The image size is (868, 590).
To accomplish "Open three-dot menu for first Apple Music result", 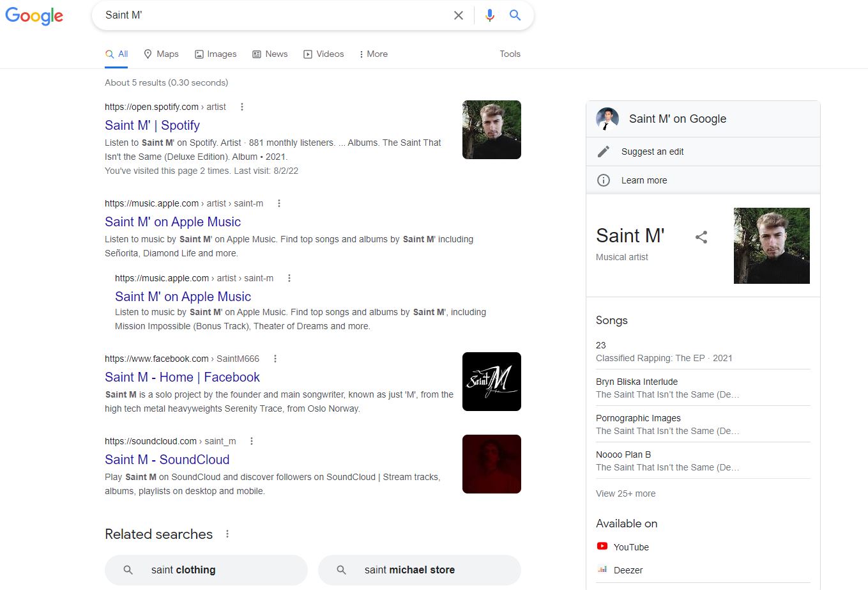I will click(x=279, y=203).
